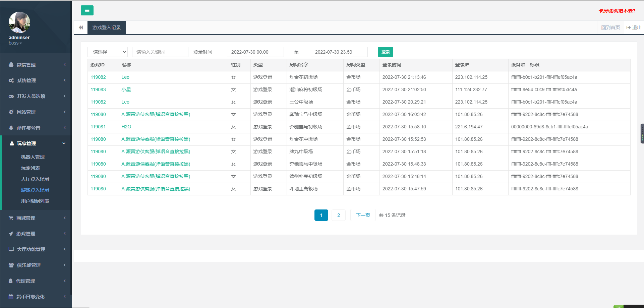The image size is (644, 308).
Task: Click the club management group icon
Action: [x=11, y=265]
